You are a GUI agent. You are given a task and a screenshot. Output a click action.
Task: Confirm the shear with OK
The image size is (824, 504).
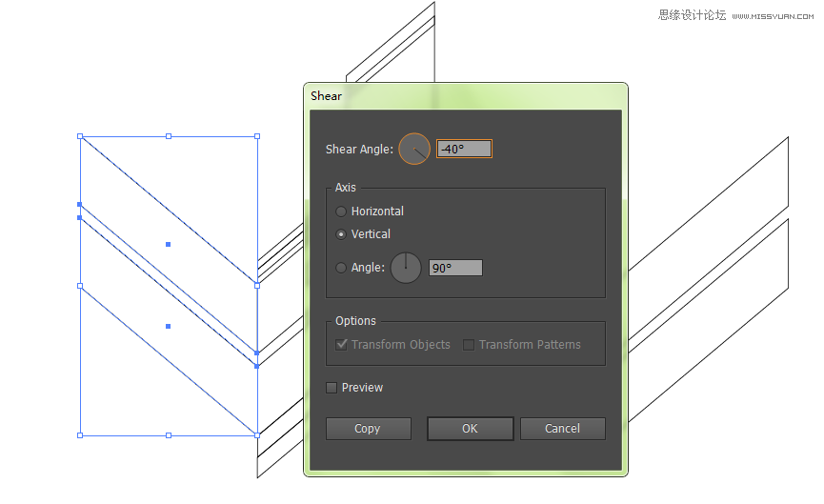471,429
